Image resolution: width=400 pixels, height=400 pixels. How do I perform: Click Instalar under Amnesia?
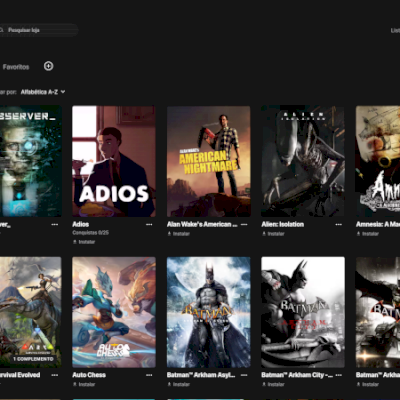point(368,234)
